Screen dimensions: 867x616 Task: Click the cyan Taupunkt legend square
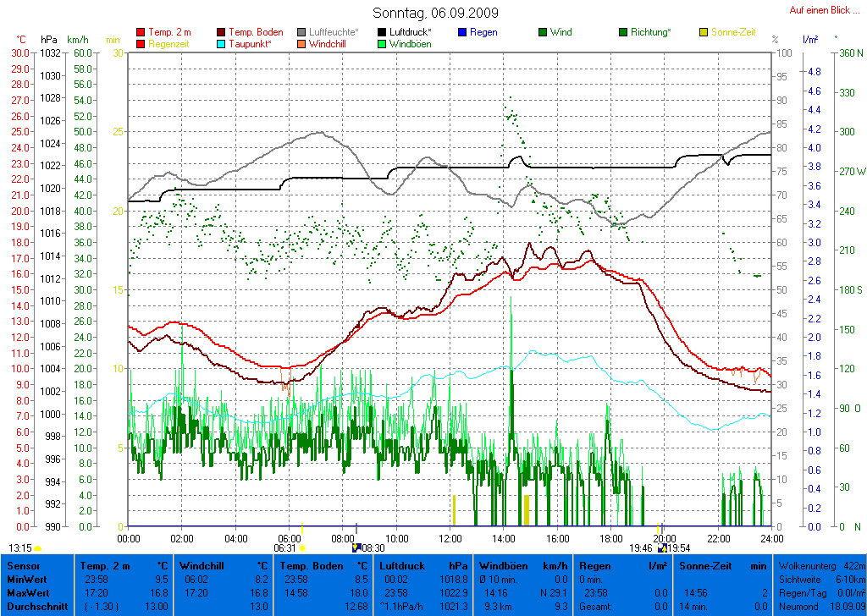pyautogui.click(x=222, y=44)
